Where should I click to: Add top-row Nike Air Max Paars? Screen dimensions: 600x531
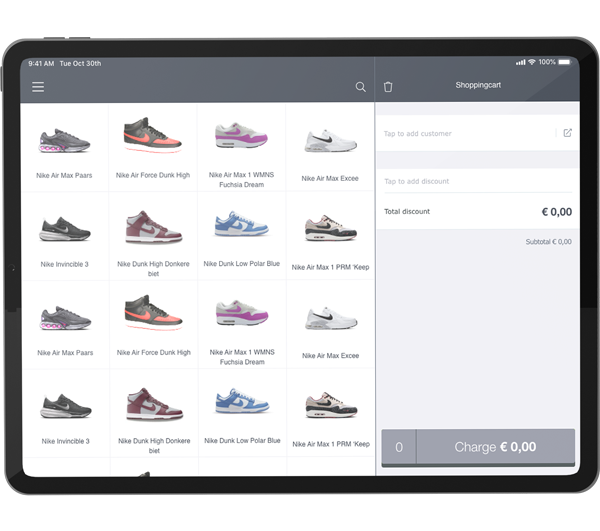tap(64, 147)
